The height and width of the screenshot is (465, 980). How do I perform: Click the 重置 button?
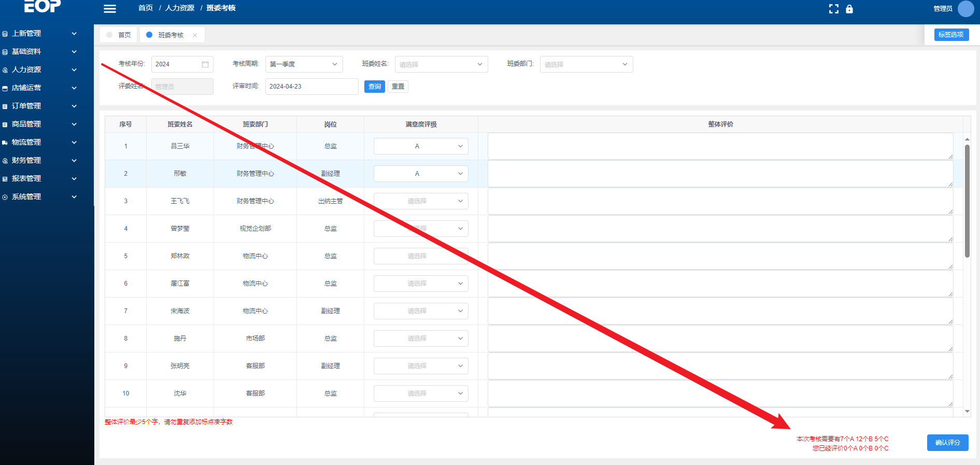point(398,87)
